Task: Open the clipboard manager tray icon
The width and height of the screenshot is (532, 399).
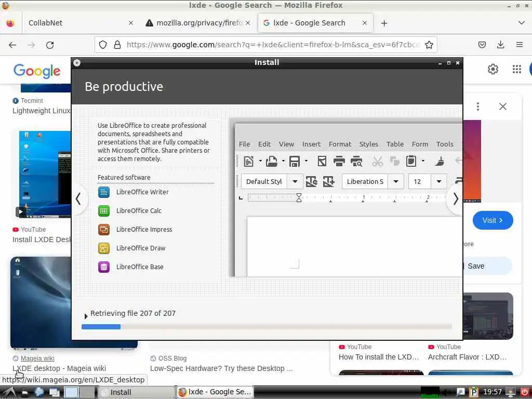Action: pos(474,392)
